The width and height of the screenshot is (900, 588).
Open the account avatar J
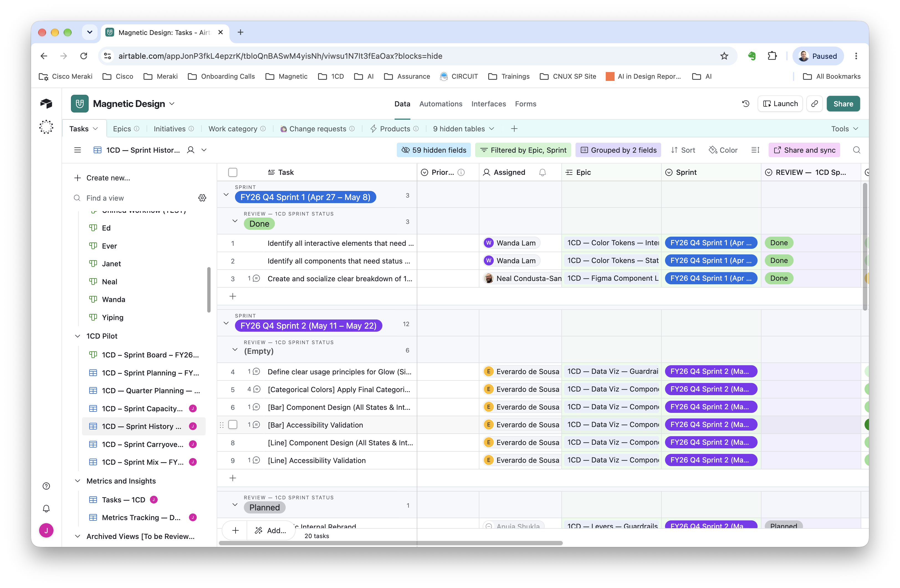point(46,530)
